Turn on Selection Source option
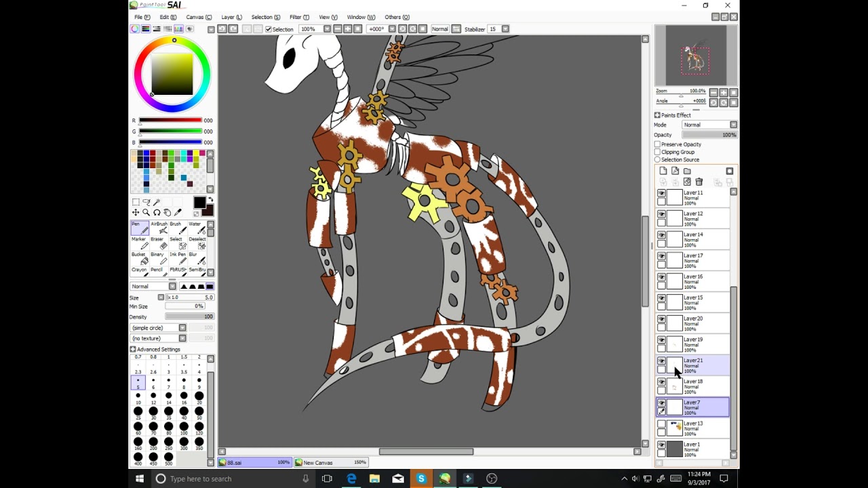868x488 pixels. click(x=657, y=159)
